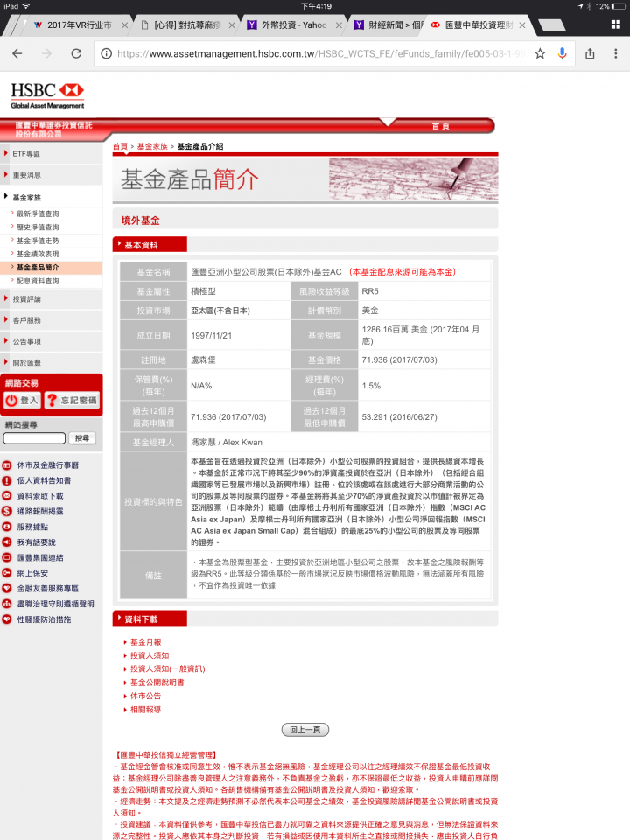Open 金融友善服務專區 link

[x=47, y=589]
